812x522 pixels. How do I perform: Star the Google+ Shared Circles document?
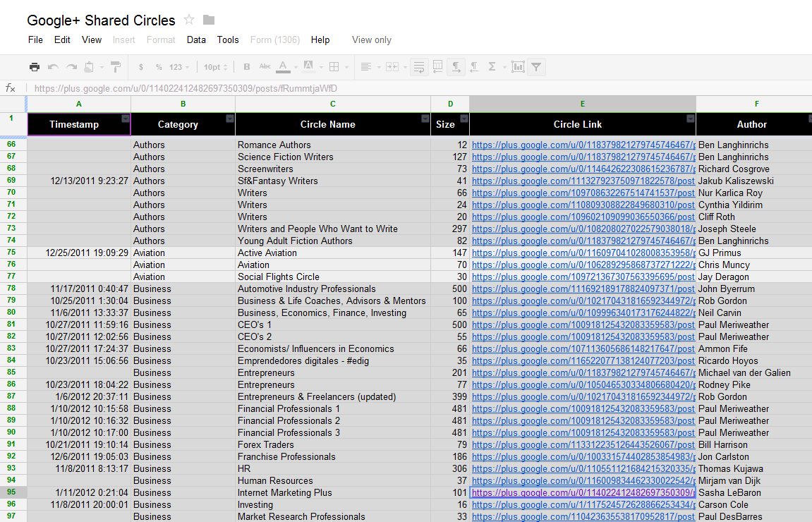coord(189,20)
